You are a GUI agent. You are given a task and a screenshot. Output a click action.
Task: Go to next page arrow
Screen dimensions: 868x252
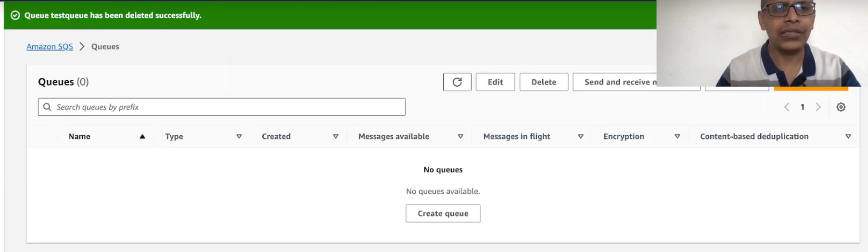[818, 107]
